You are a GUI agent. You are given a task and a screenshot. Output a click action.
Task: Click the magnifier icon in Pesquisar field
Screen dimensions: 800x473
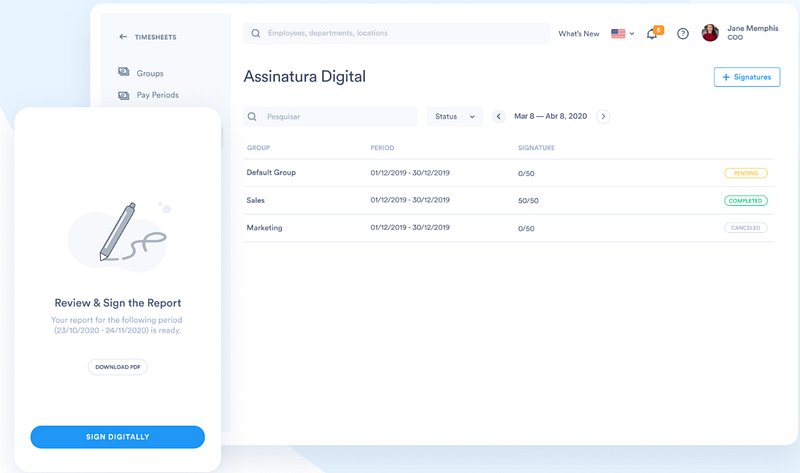point(252,117)
